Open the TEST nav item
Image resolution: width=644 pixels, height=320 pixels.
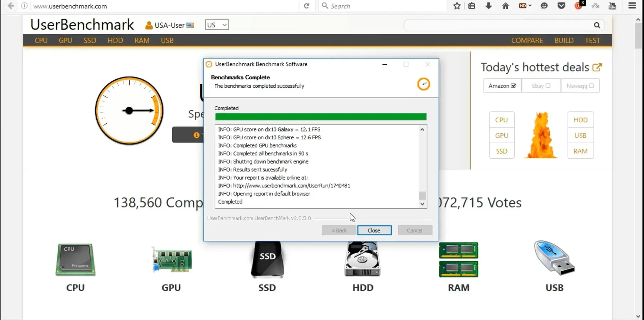click(592, 41)
